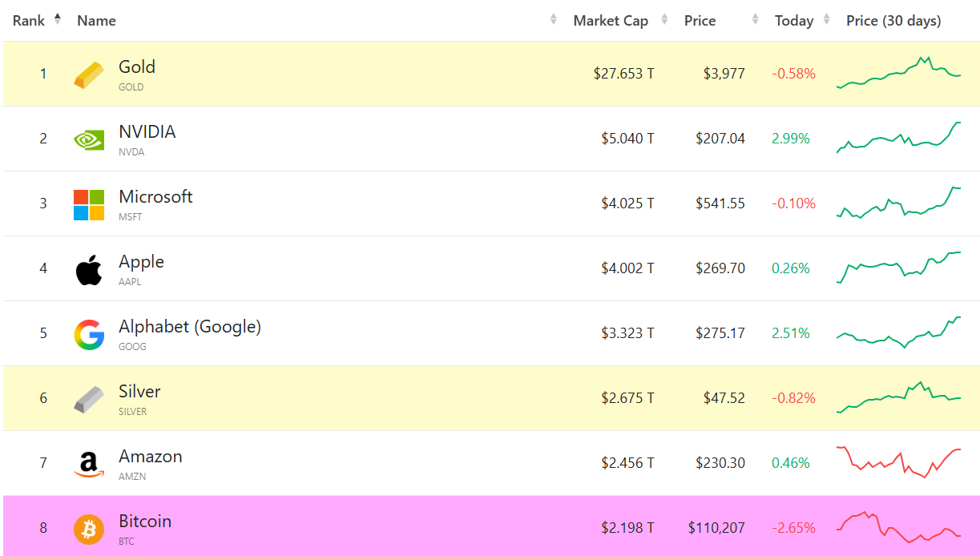This screenshot has height=556, width=980.
Task: Click the Google G logo icon
Action: pyautogui.click(x=89, y=334)
